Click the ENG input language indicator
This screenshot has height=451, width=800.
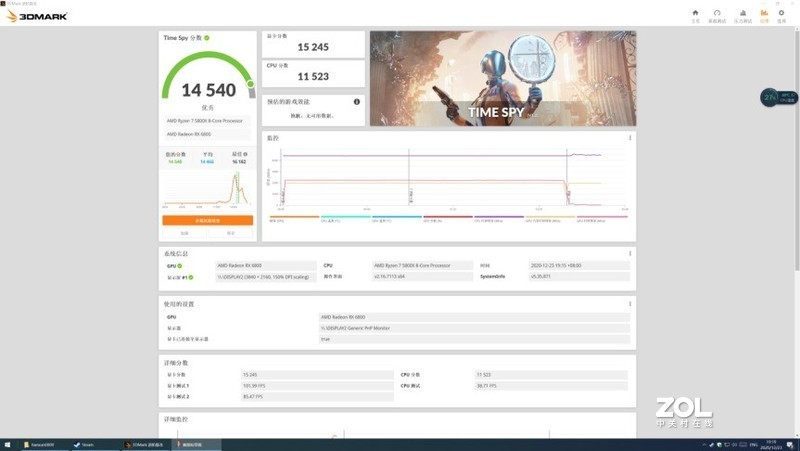[753, 445]
